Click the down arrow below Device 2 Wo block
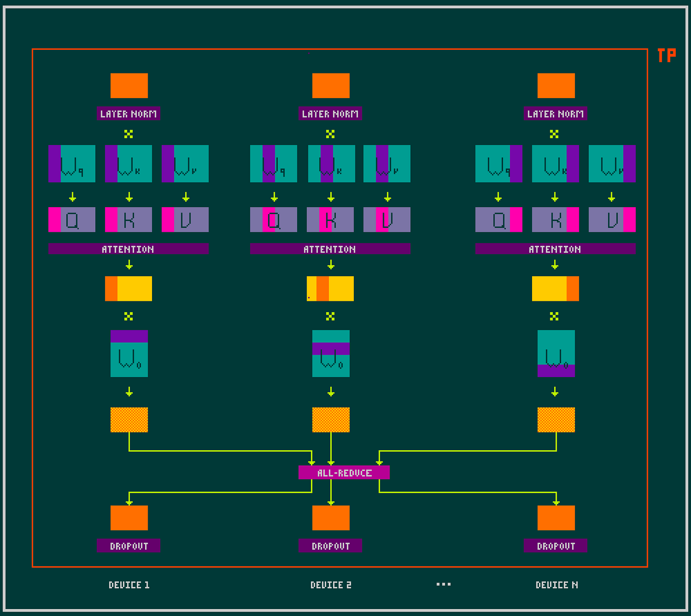The width and height of the screenshot is (691, 616). [x=331, y=392]
